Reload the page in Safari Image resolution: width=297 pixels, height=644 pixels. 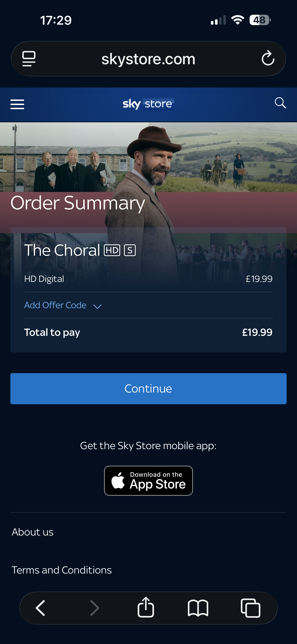[268, 59]
